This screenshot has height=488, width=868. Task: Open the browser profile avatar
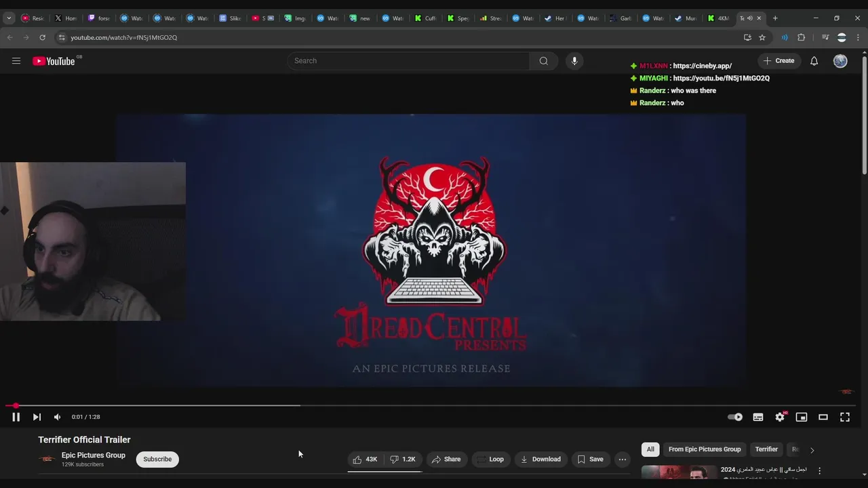click(x=842, y=37)
